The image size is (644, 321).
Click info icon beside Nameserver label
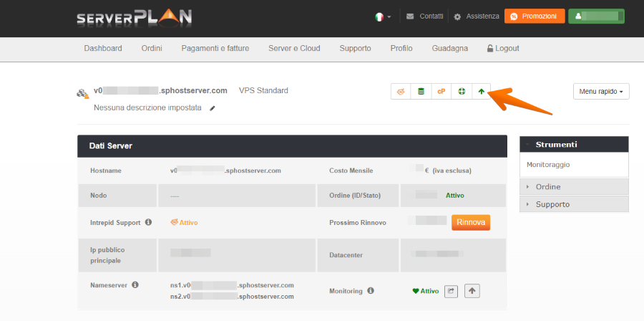pos(135,284)
